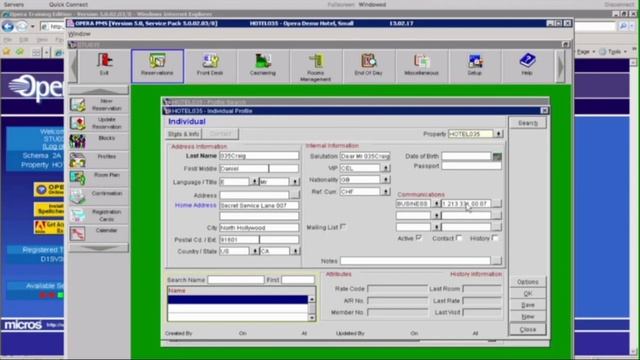Select the Stats & Info tab
This screenshot has height=360, width=640.
(x=184, y=134)
